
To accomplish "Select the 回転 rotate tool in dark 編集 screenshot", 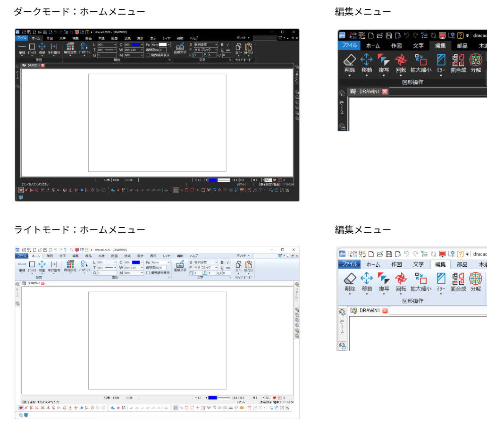I will (401, 63).
